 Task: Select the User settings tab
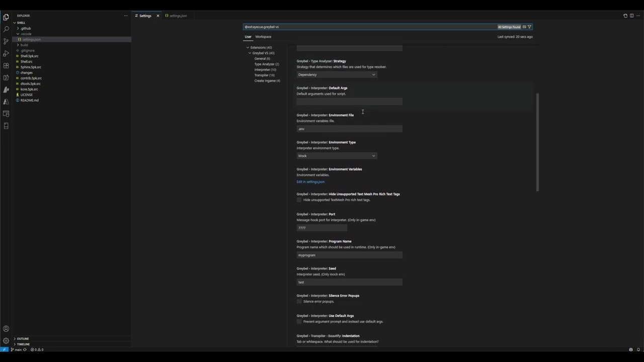point(248,37)
